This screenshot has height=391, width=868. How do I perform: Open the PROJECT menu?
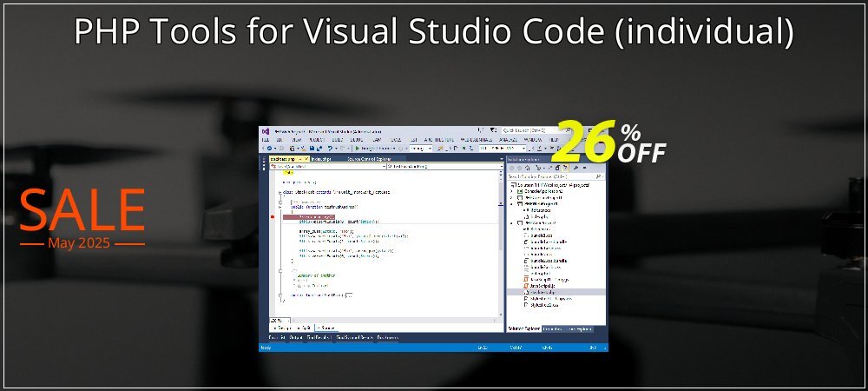[317, 140]
